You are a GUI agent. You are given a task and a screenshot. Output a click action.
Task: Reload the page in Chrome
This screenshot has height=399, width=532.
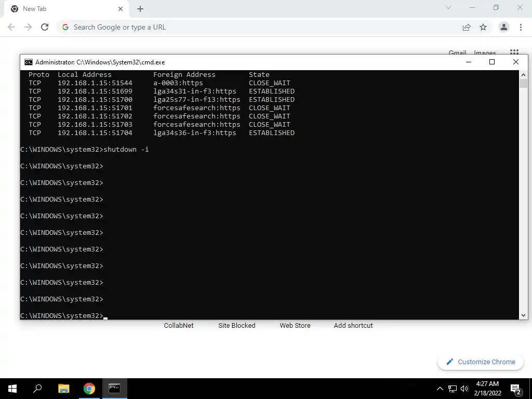(x=45, y=27)
